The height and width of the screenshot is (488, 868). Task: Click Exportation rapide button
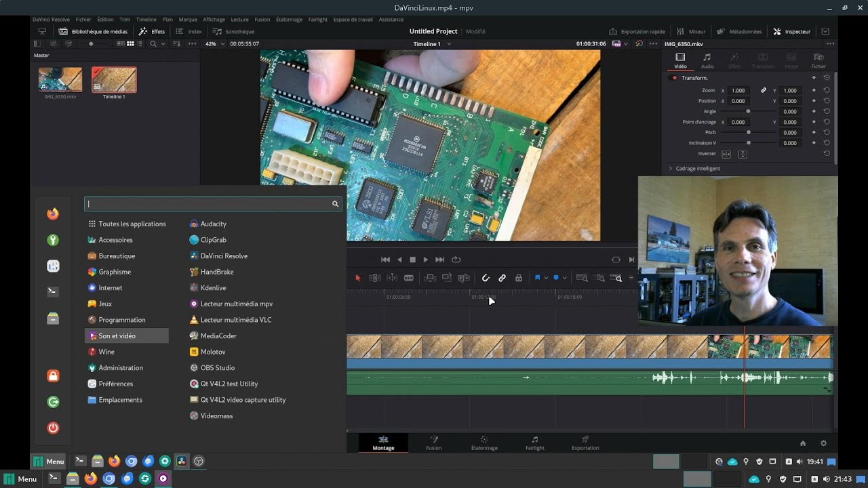pos(637,31)
